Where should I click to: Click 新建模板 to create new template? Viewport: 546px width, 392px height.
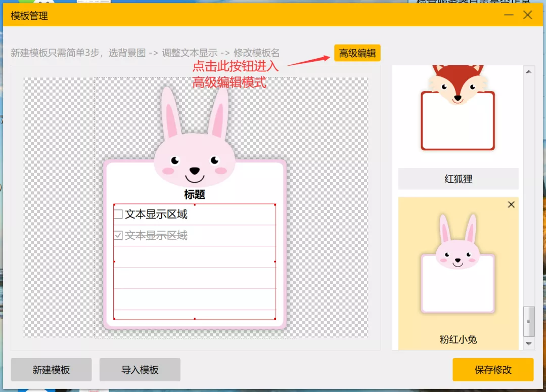pos(51,370)
